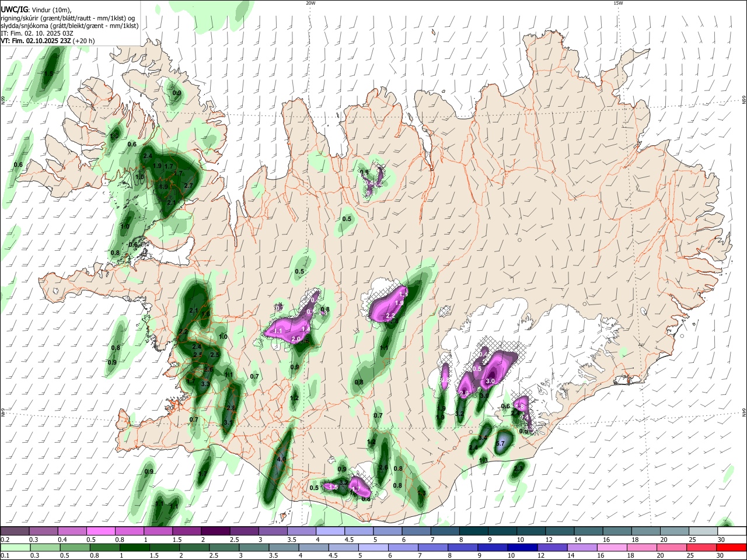747x560 pixels.
Task: Click the 15W longitude label
Action: pos(618,3)
